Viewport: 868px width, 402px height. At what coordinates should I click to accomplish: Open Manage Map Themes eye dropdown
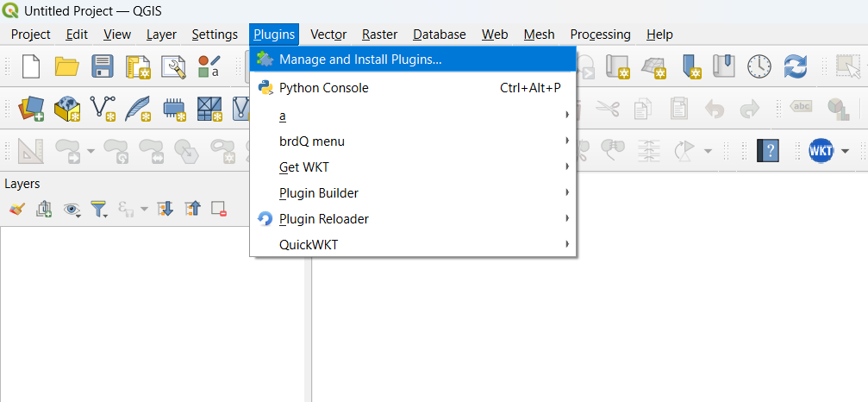pyautogui.click(x=72, y=210)
